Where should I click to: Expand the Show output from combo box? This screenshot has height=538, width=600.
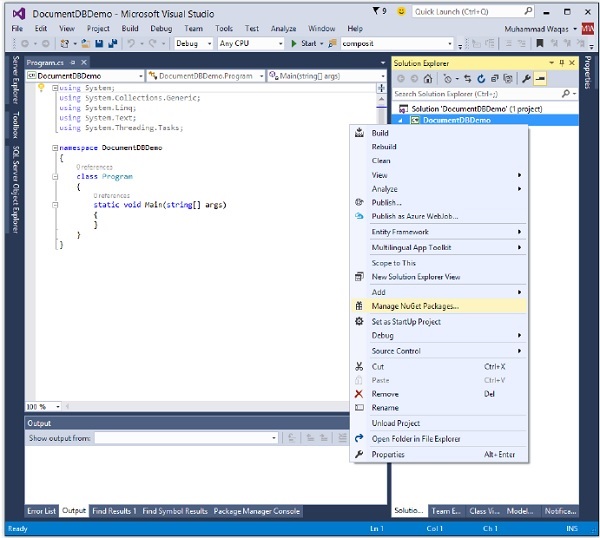point(274,438)
